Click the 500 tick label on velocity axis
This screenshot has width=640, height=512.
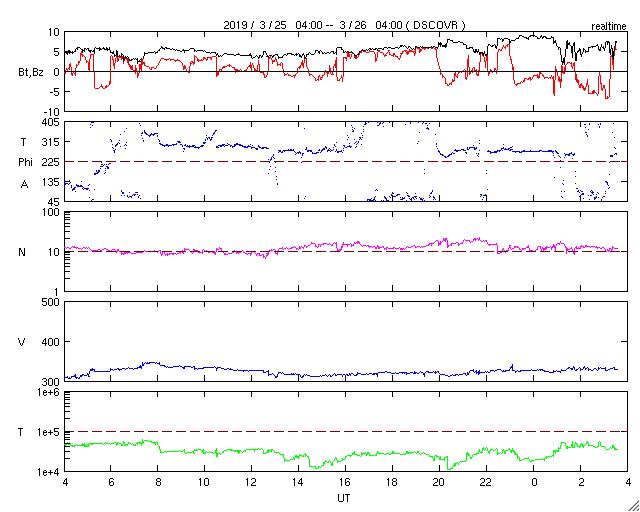52,302
